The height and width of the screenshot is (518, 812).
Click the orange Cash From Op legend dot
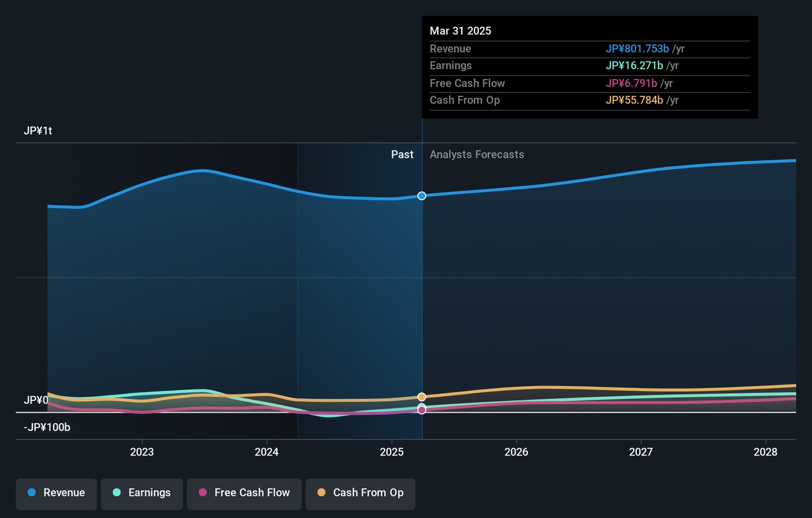point(321,493)
